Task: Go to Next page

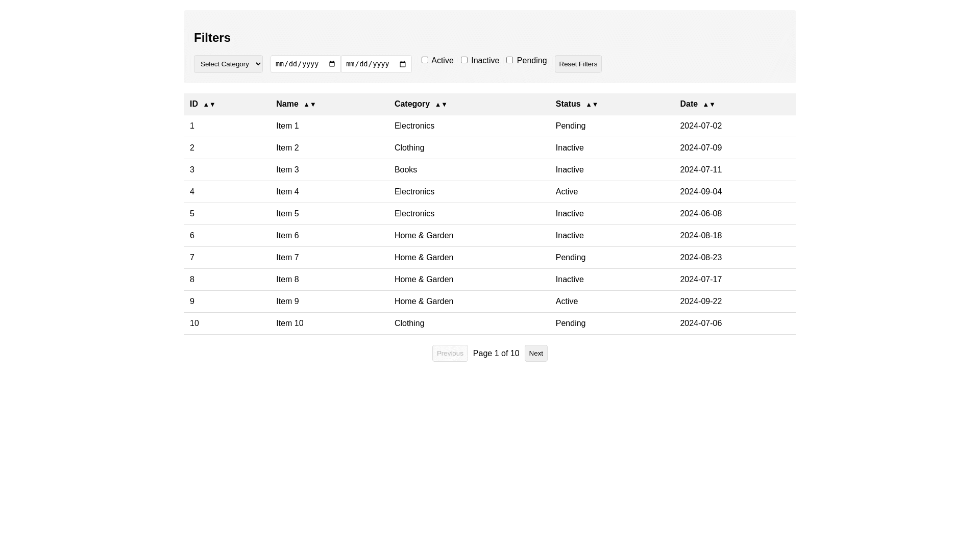Action: point(535,354)
